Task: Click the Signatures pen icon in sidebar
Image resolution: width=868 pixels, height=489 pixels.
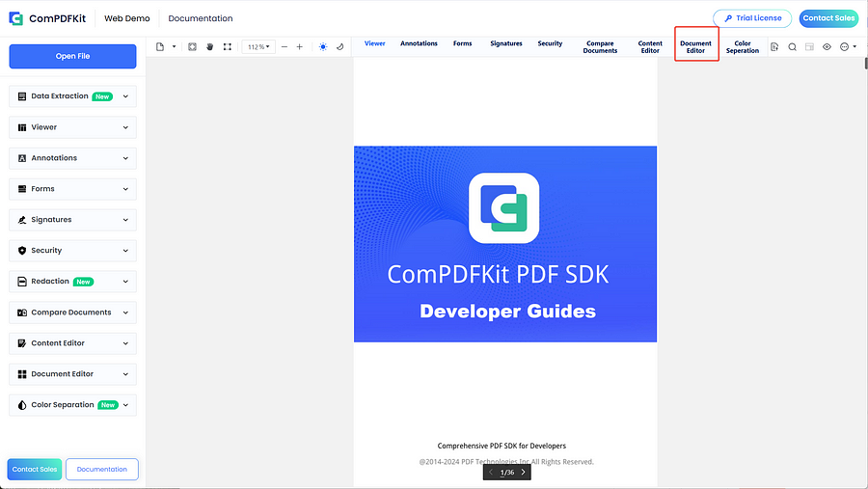Action: (22, 220)
